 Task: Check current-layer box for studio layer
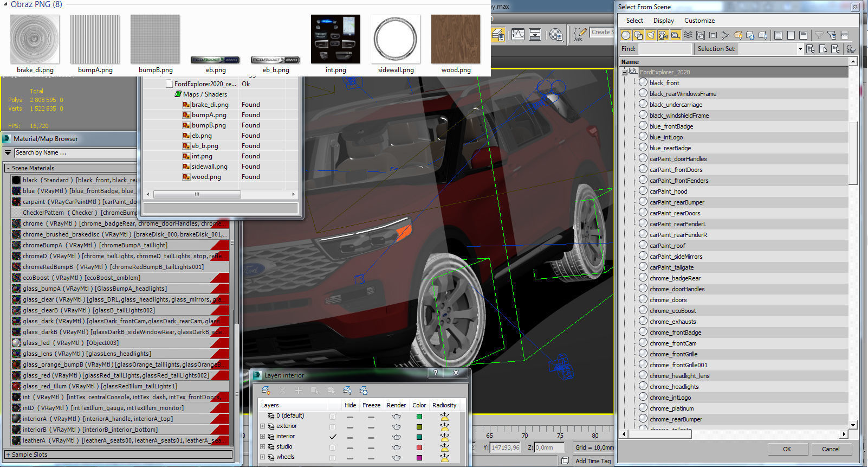(x=332, y=447)
